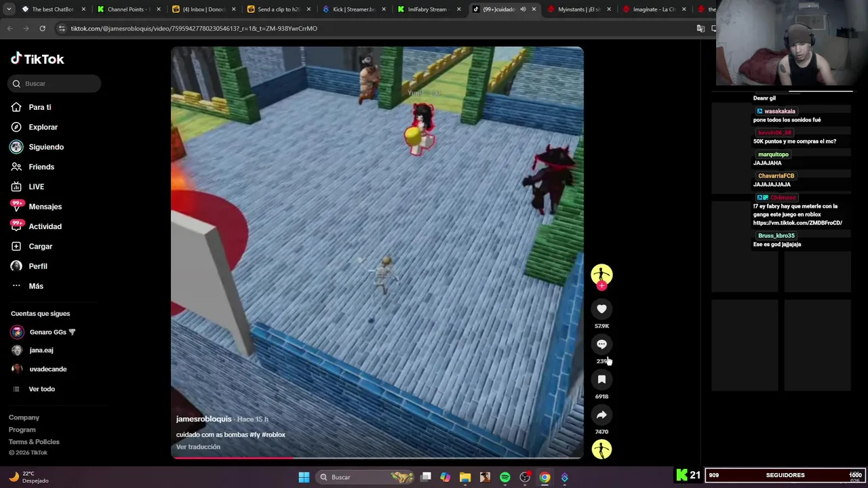Screen dimensions: 868x488
Task: Close the TikTok browser tab
Action: (x=534, y=9)
